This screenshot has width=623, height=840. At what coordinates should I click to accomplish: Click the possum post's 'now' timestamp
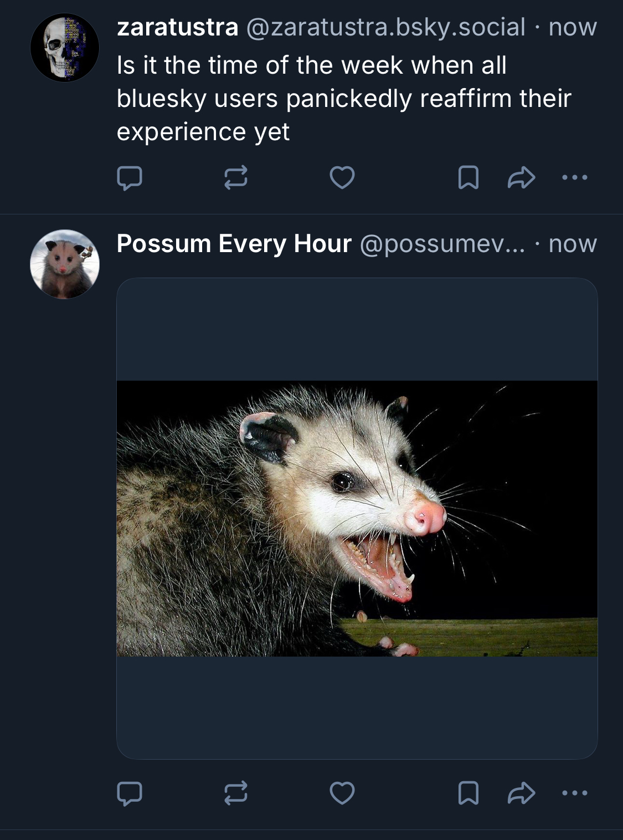[573, 244]
